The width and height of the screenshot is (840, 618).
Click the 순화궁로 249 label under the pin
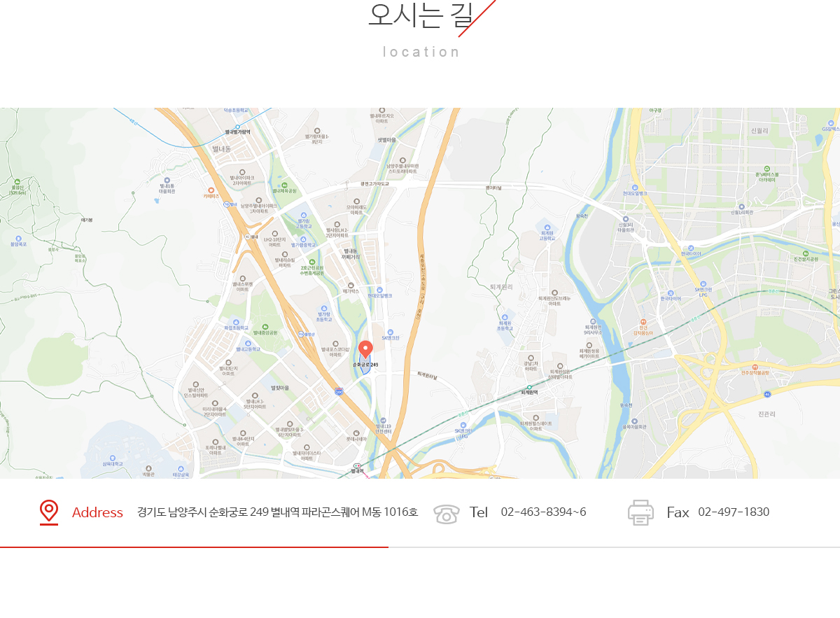365,365
